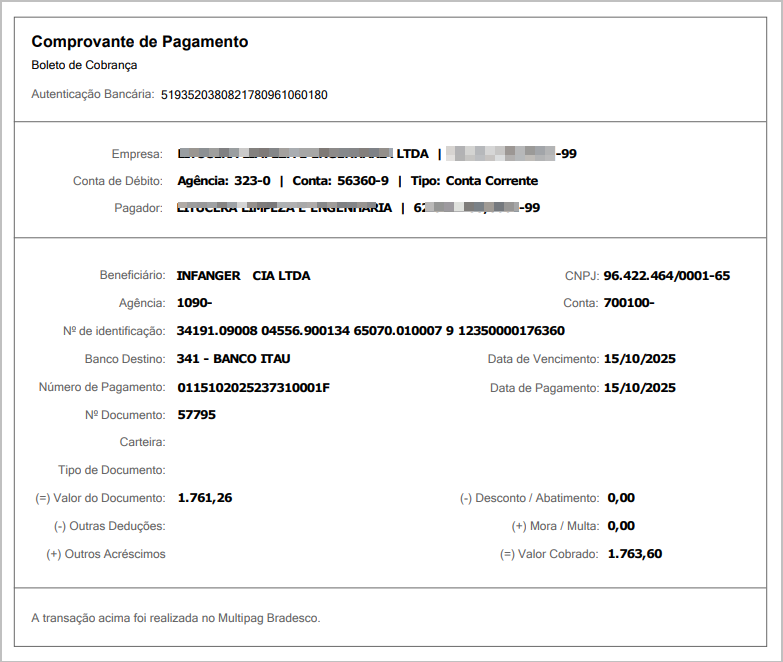Viewport: 783px width, 662px height.
Task: Click the Autenticação Bancária number
Action: point(244,96)
